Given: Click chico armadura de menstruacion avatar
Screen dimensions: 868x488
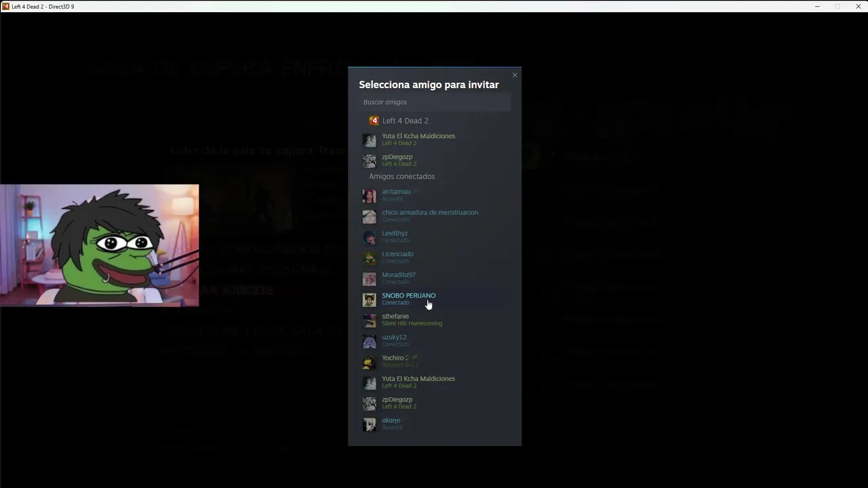Looking at the screenshot, I should [x=369, y=217].
